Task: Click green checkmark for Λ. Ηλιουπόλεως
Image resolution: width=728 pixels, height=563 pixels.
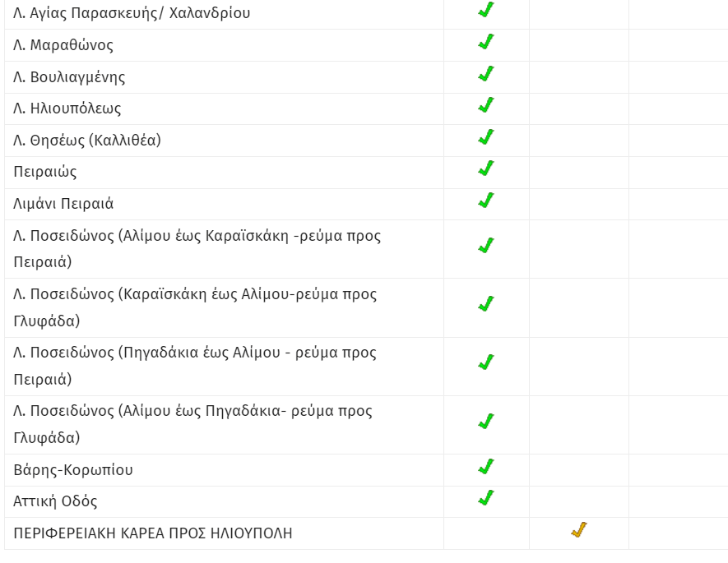Action: click(x=486, y=105)
